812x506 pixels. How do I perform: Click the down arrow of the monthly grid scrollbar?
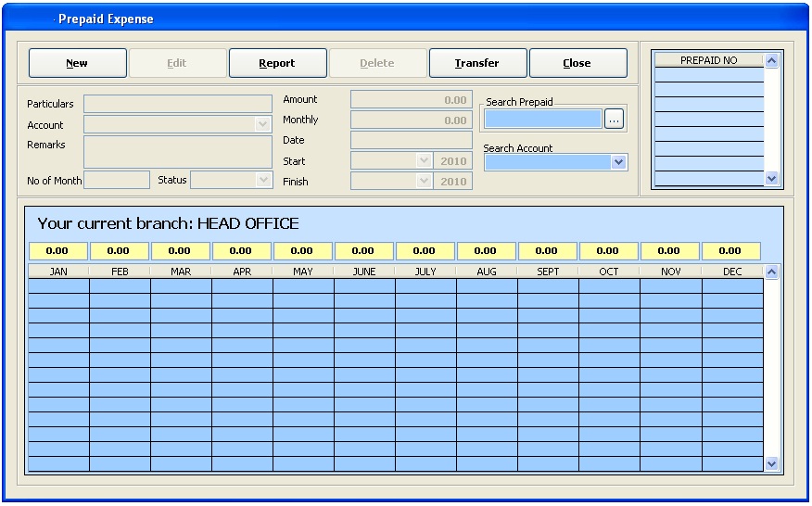tap(771, 463)
